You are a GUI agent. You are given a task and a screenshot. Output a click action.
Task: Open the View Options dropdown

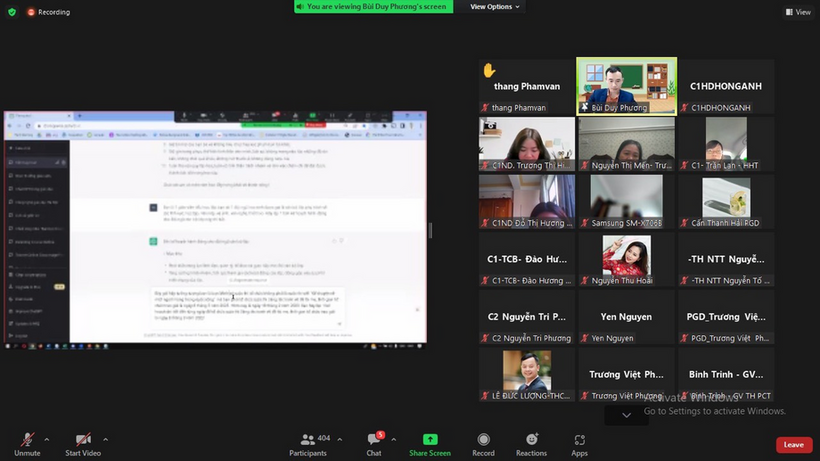click(495, 6)
